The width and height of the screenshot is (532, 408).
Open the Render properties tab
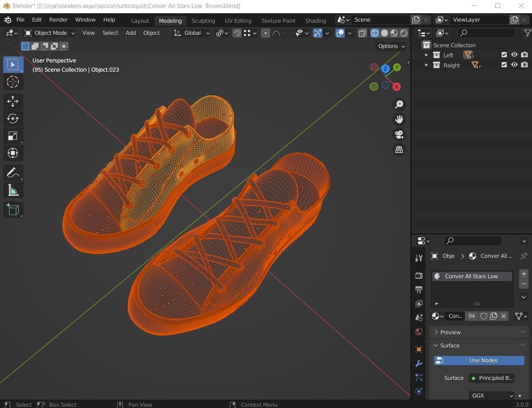[x=419, y=275]
